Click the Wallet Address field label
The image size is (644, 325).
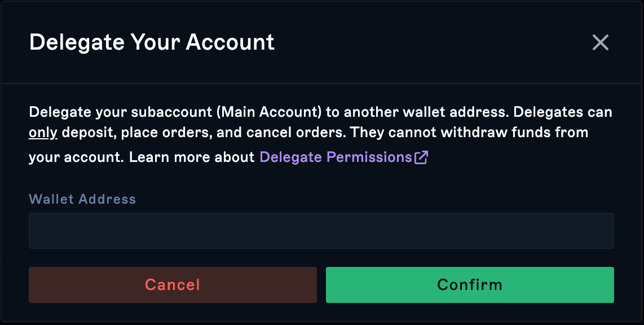click(82, 199)
